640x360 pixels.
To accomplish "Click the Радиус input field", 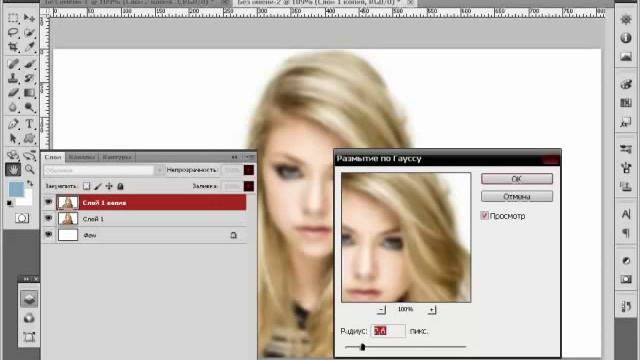I will 388,331.
